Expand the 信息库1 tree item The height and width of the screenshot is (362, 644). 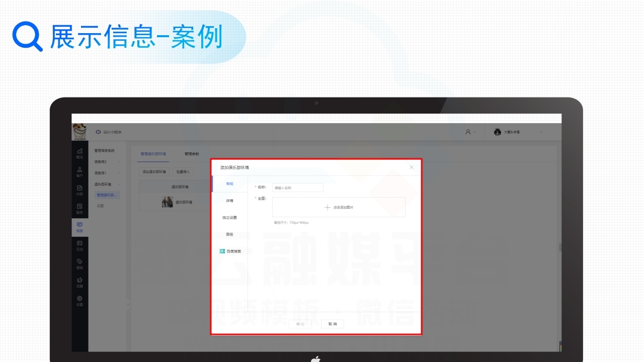107,173
